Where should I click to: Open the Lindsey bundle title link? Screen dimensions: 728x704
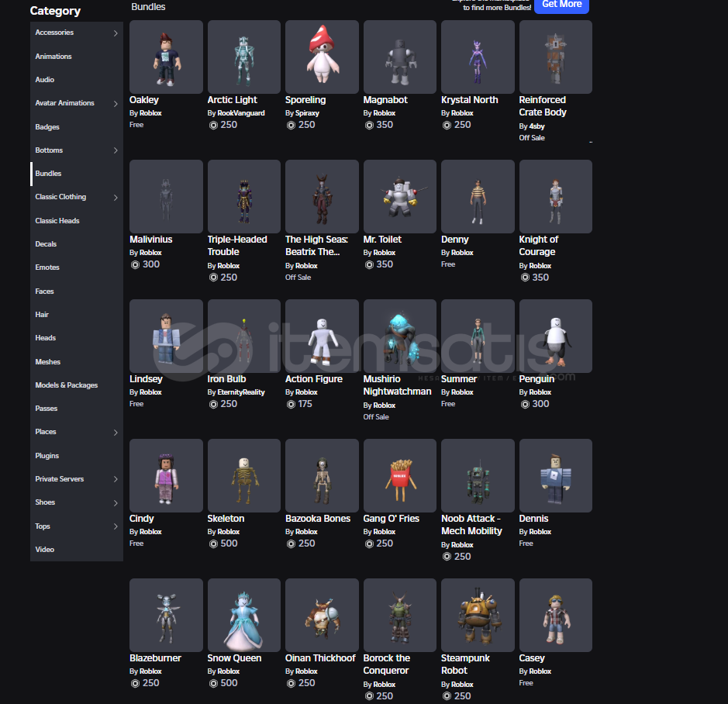[x=147, y=379]
